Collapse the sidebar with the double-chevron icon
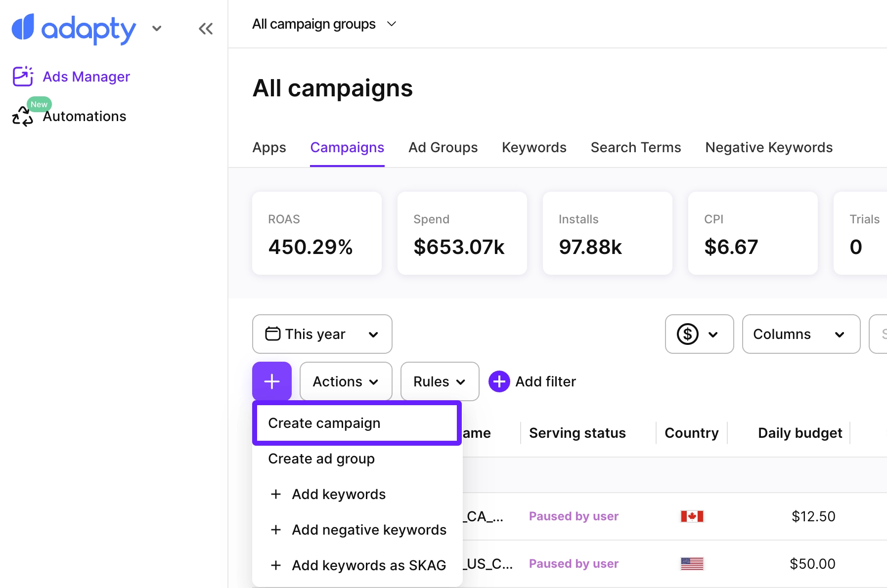 pos(206,28)
